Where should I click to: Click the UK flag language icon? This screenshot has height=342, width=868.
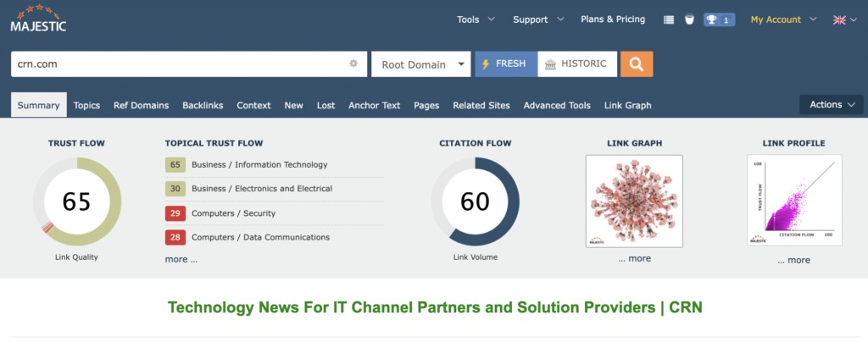pyautogui.click(x=839, y=19)
